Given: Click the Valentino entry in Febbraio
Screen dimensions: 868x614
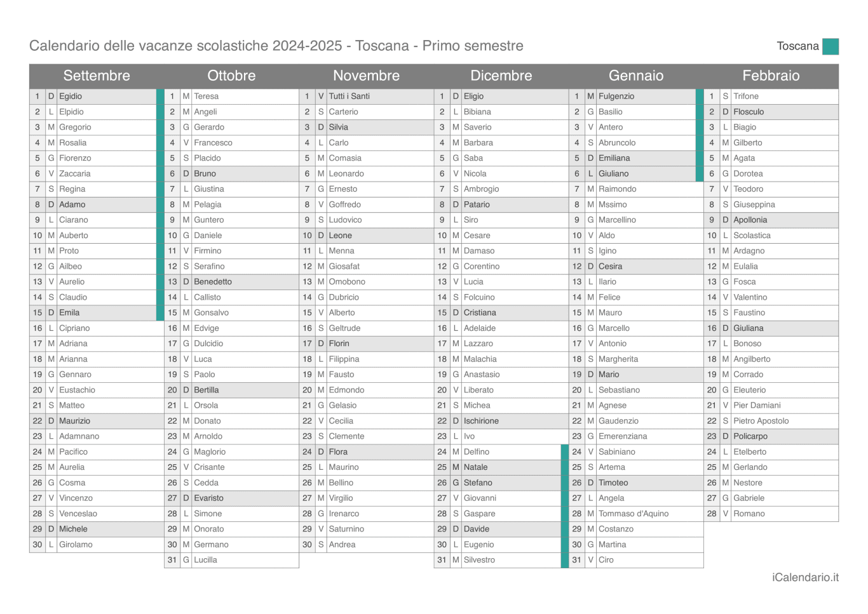Looking at the screenshot, I should [x=750, y=297].
